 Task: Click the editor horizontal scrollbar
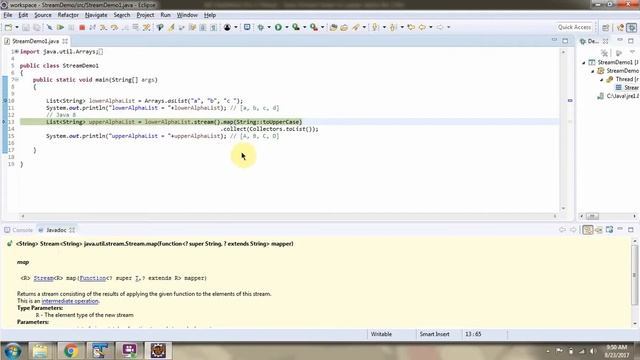point(289,216)
